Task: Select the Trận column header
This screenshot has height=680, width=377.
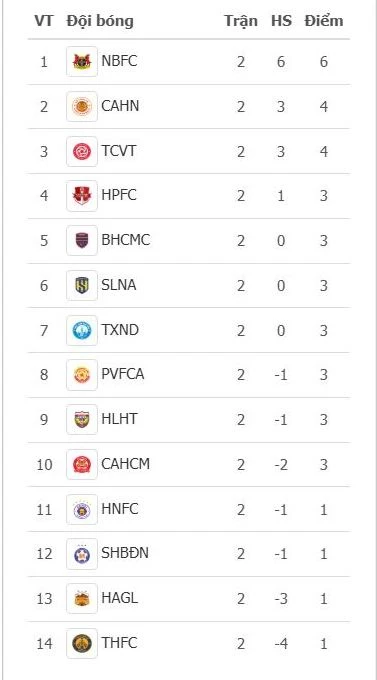Action: 241,21
